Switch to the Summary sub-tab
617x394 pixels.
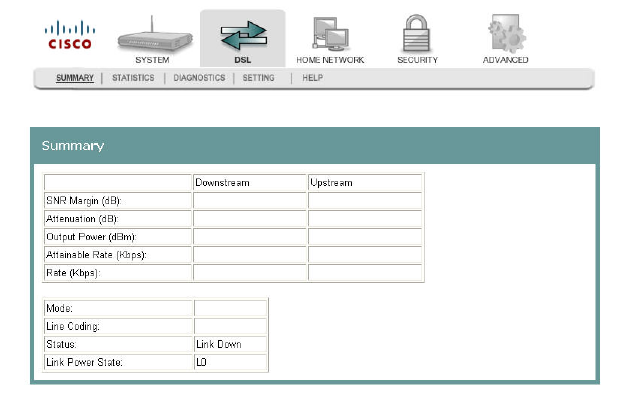point(75,78)
